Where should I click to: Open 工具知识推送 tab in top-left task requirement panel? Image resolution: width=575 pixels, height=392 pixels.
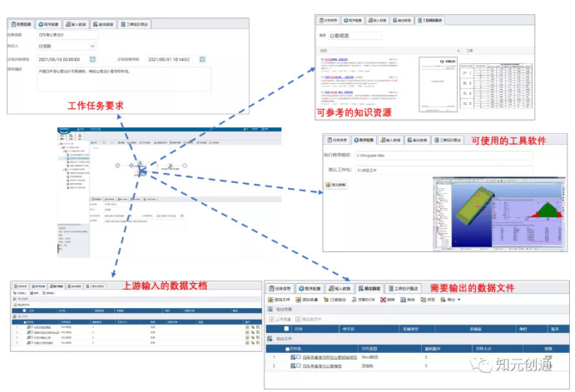(134, 24)
